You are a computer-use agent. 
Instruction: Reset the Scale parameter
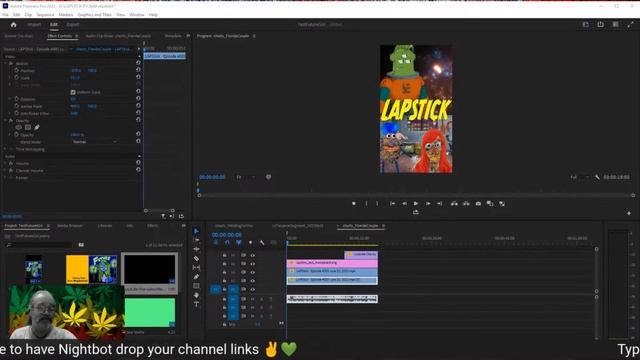[138, 77]
